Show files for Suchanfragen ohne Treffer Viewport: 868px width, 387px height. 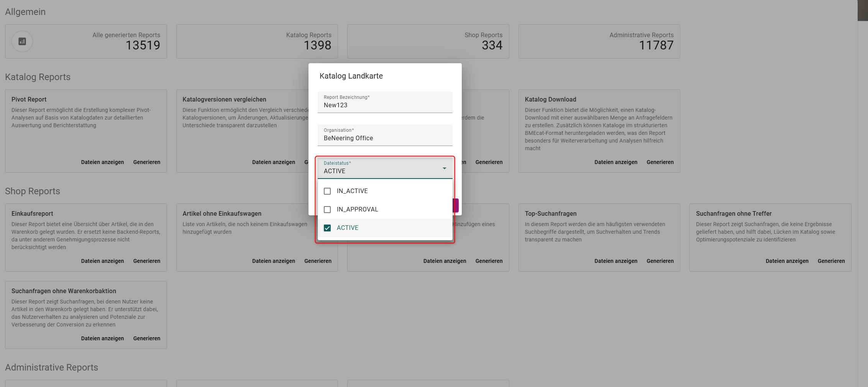[787, 261]
